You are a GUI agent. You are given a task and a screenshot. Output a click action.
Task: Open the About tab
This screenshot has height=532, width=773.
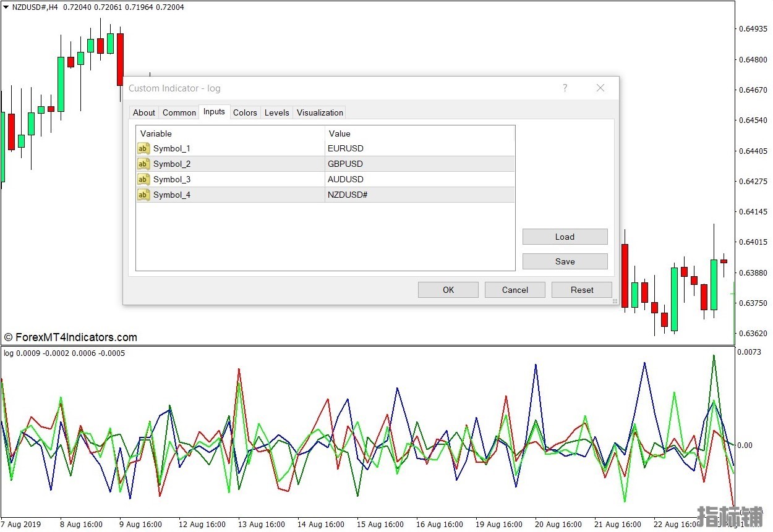pyautogui.click(x=144, y=112)
